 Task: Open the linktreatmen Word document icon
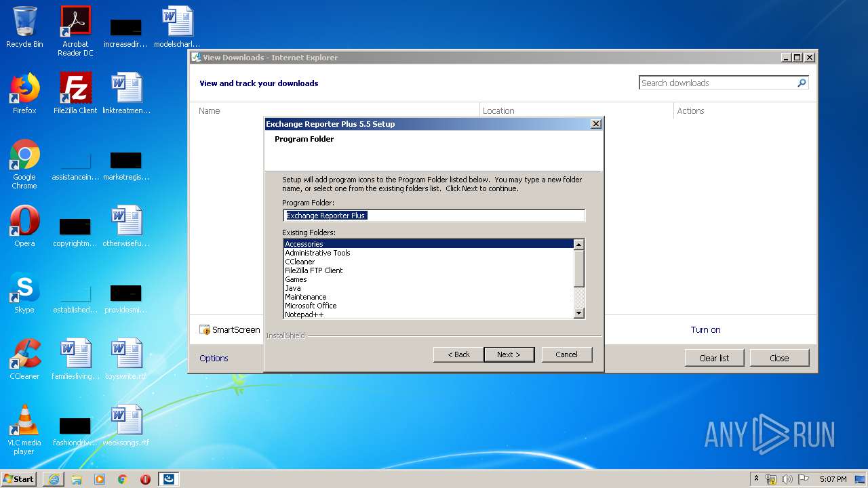point(126,94)
